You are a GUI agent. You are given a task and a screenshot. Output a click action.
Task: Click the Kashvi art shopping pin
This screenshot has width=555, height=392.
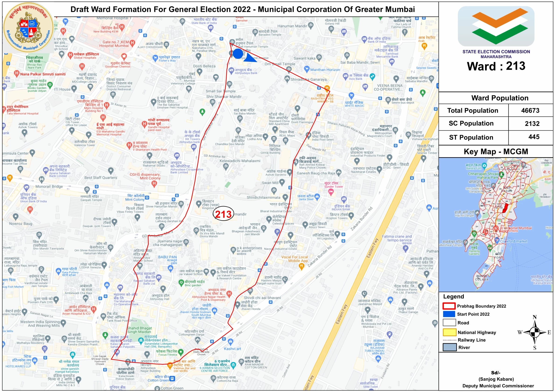230,342
